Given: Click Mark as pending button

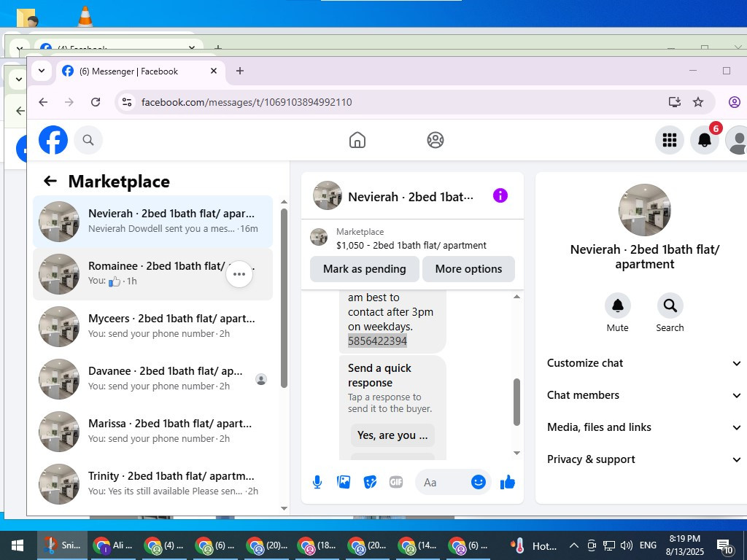Looking at the screenshot, I should click(365, 269).
